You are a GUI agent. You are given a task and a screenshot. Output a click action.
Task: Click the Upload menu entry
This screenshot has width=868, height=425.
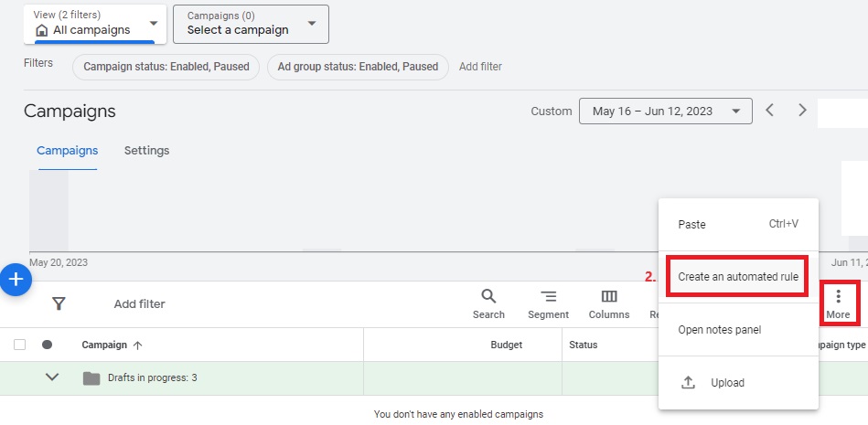[727, 383]
